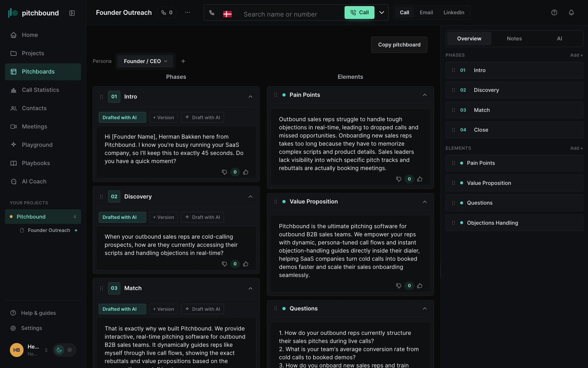This screenshot has height=368, width=588.
Task: Open the dropdown arrow beside Call button
Action: [382, 12]
